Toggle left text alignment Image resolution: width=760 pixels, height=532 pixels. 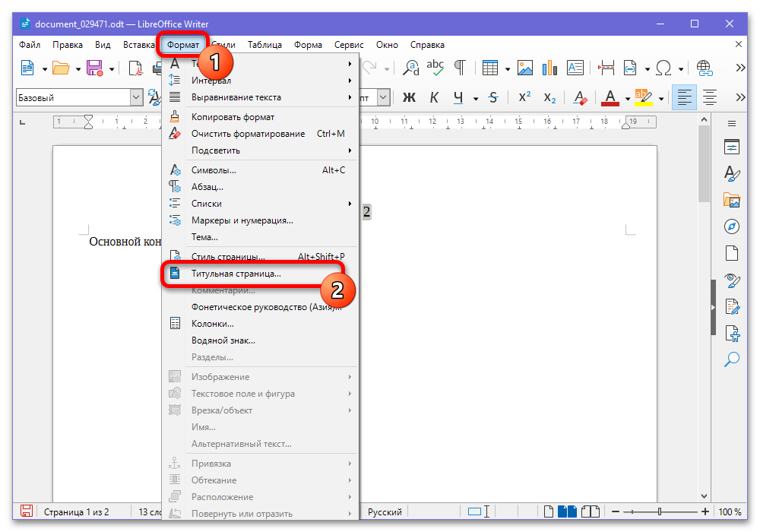(684, 97)
